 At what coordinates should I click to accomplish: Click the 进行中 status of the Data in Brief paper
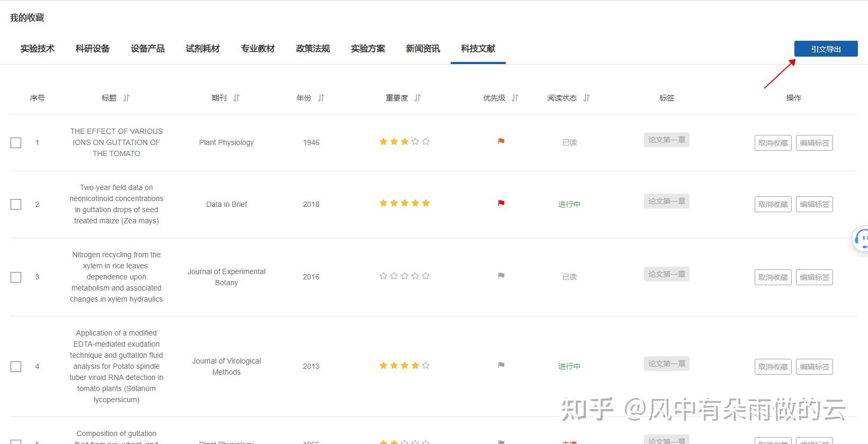[x=569, y=204]
